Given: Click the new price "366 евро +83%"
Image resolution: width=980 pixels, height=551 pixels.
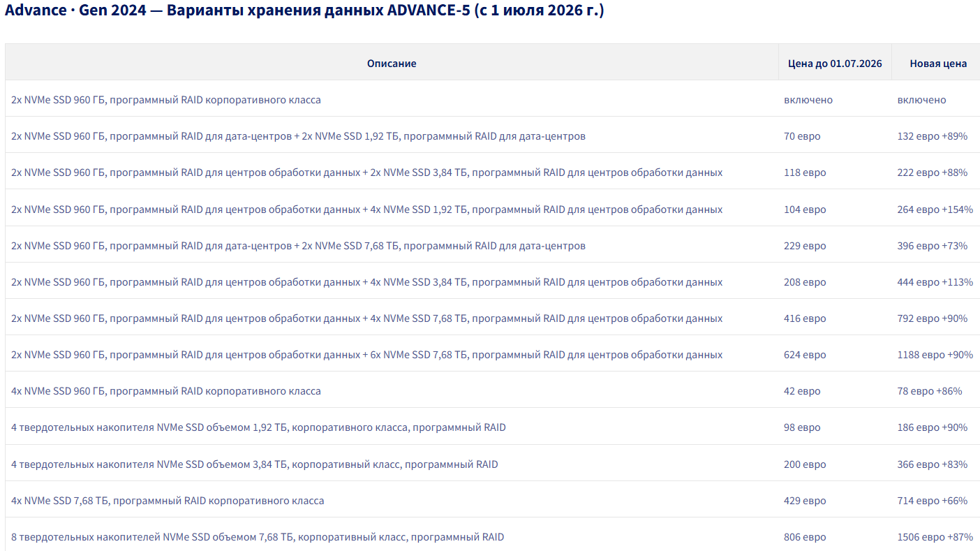Looking at the screenshot, I should tap(933, 464).
